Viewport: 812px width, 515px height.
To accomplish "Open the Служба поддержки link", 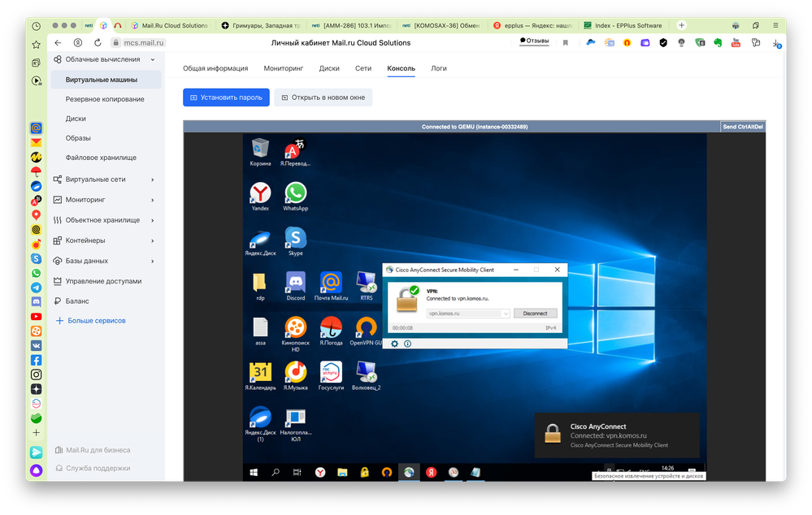I will [93, 469].
